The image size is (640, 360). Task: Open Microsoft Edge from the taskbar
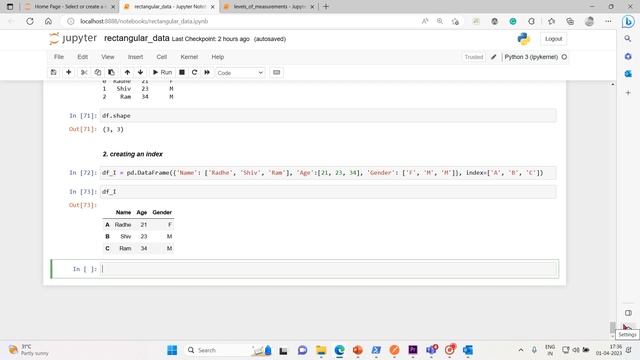pos(340,350)
